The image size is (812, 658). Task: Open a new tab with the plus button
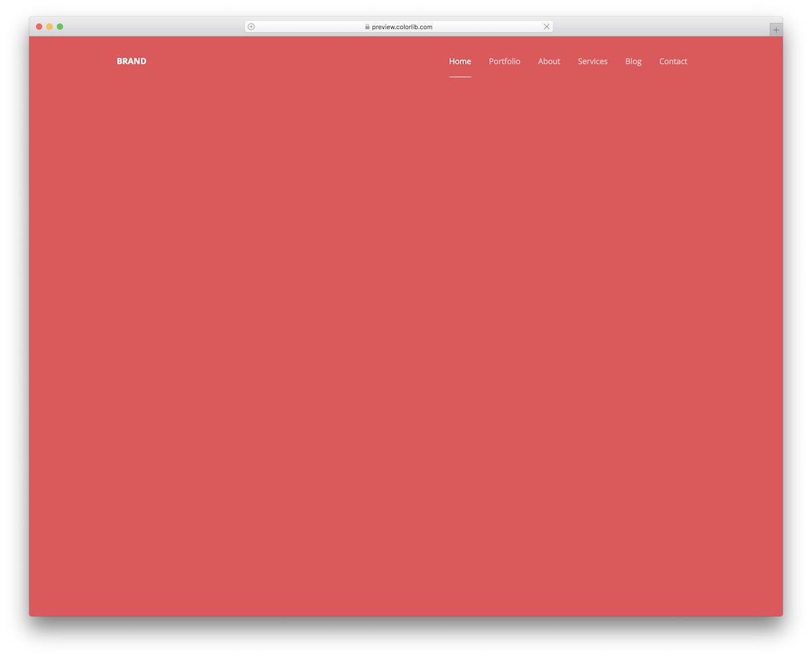tap(775, 29)
